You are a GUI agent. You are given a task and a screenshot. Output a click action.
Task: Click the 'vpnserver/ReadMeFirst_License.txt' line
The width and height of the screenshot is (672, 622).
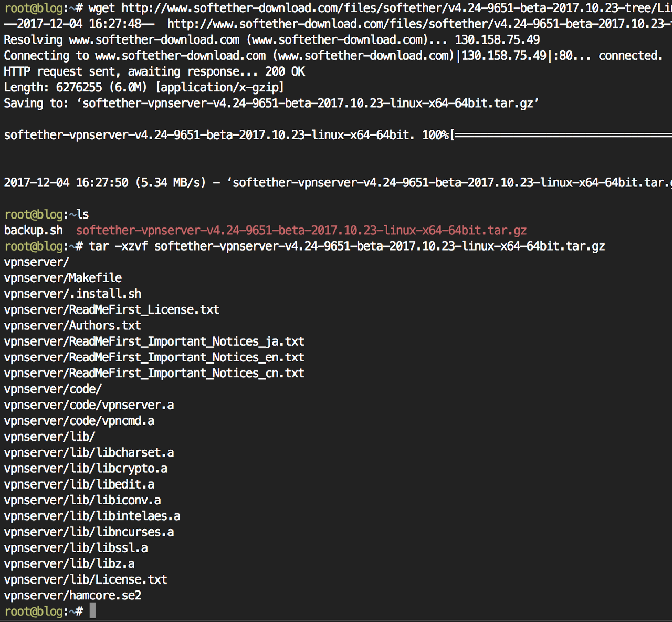click(112, 309)
